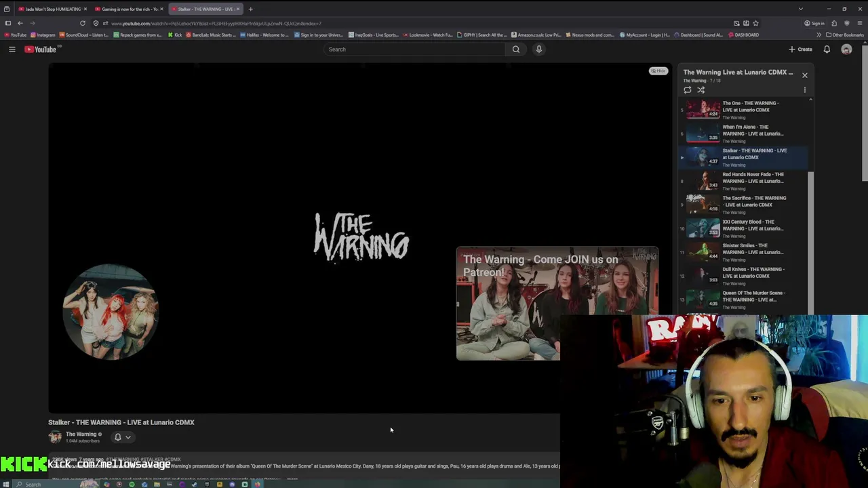
Task: Bookmark this page with star icon
Action: [x=756, y=23]
